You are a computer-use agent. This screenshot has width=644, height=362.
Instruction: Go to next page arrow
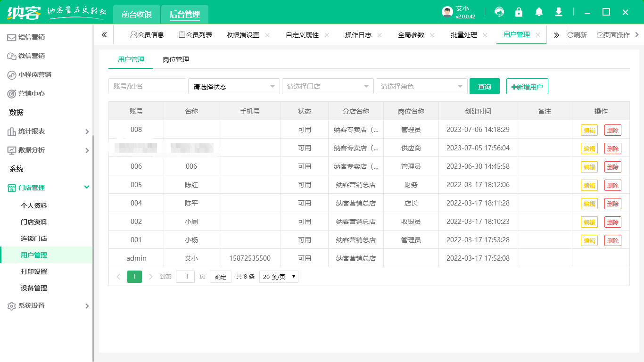click(x=151, y=277)
